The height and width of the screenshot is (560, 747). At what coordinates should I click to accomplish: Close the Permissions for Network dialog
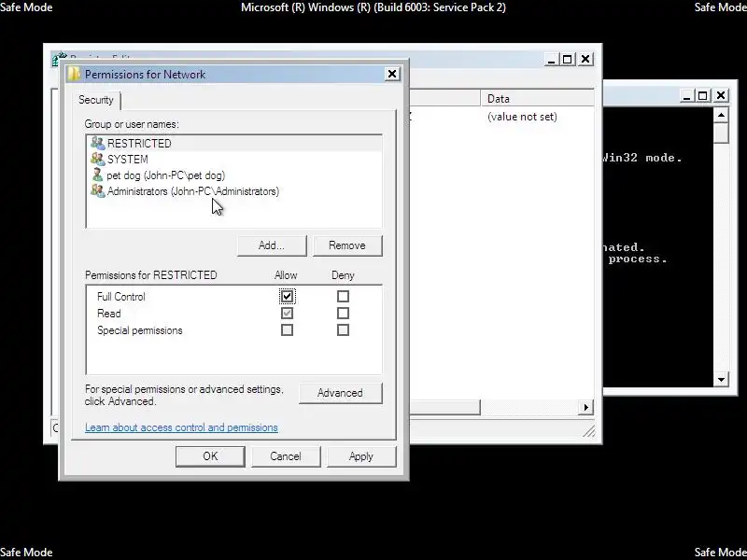click(x=391, y=74)
